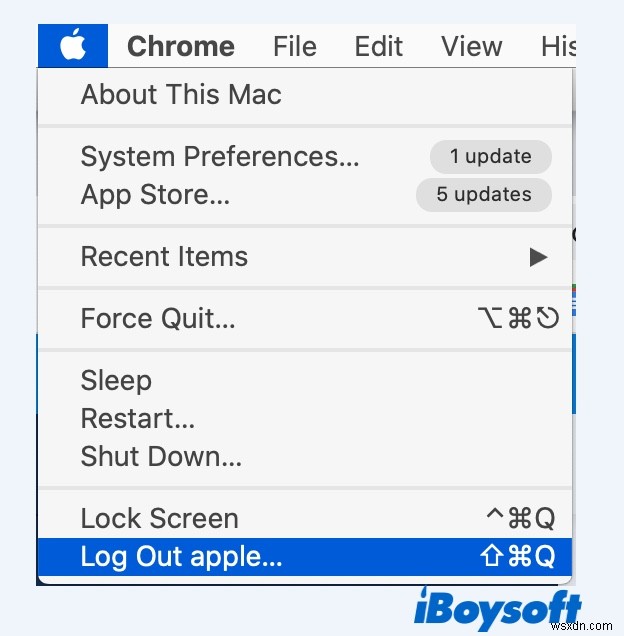The height and width of the screenshot is (636, 624).
Task: Click the Apple logo menu icon
Action: 73,46
